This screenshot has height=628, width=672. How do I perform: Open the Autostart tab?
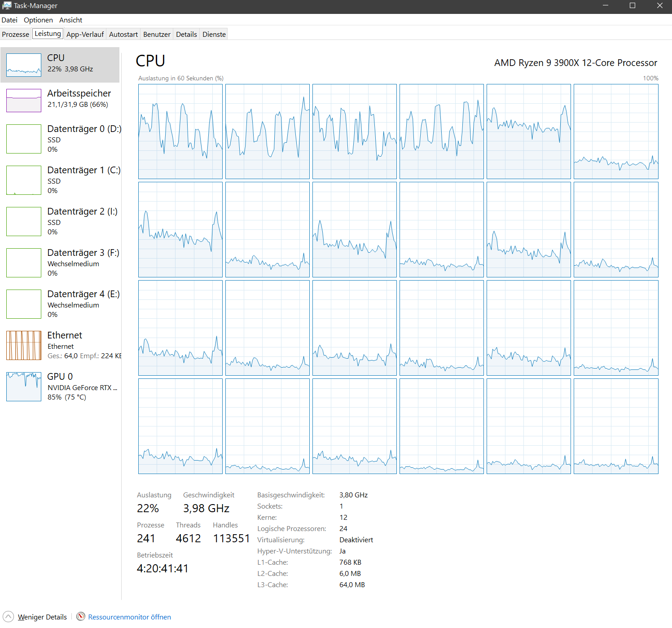click(123, 34)
